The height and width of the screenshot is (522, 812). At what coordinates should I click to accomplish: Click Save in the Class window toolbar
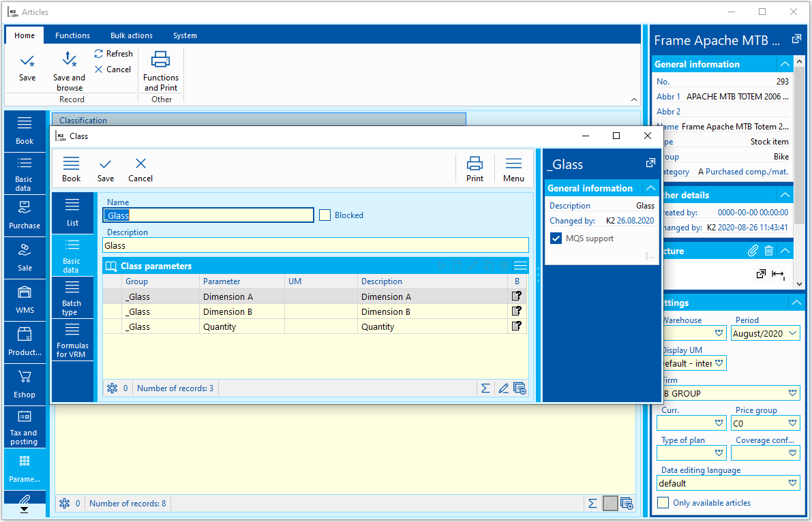pos(106,169)
